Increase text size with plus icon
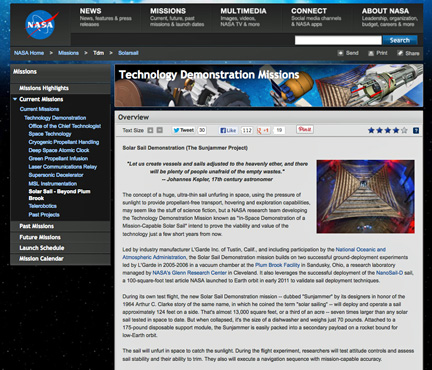 150,130
